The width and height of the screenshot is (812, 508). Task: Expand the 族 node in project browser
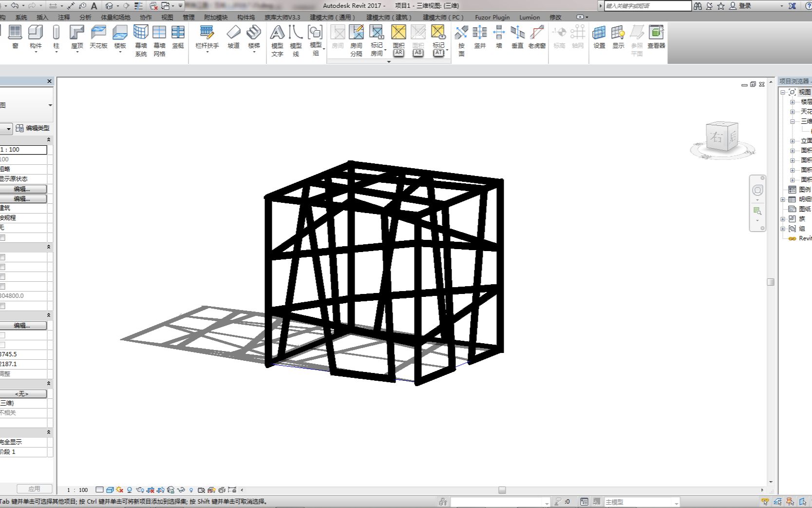click(783, 218)
